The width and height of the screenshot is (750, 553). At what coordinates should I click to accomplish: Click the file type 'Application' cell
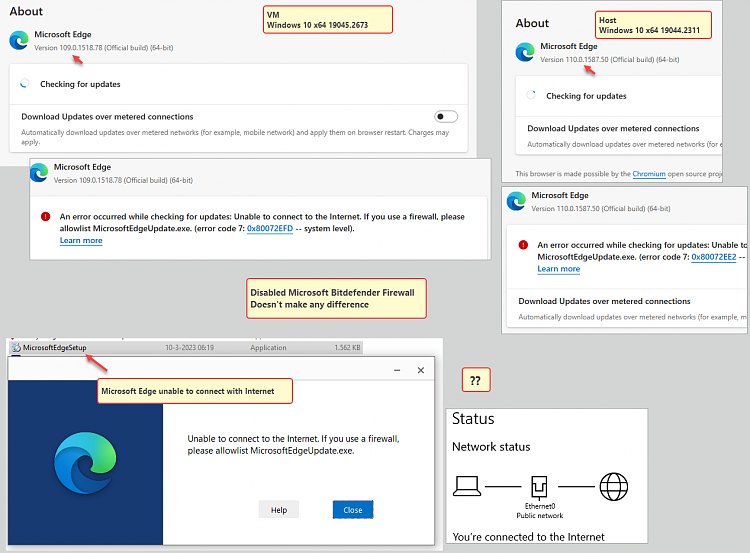tap(268, 348)
